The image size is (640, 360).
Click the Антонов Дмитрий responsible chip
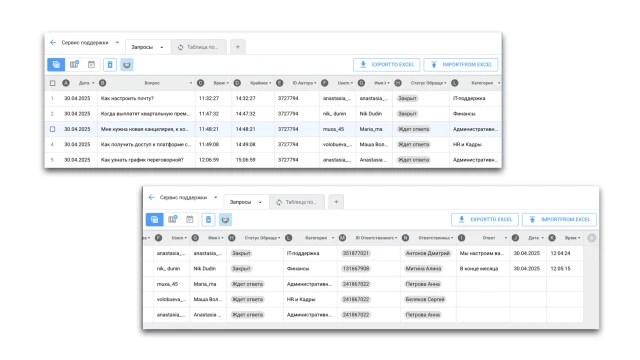(x=427, y=253)
